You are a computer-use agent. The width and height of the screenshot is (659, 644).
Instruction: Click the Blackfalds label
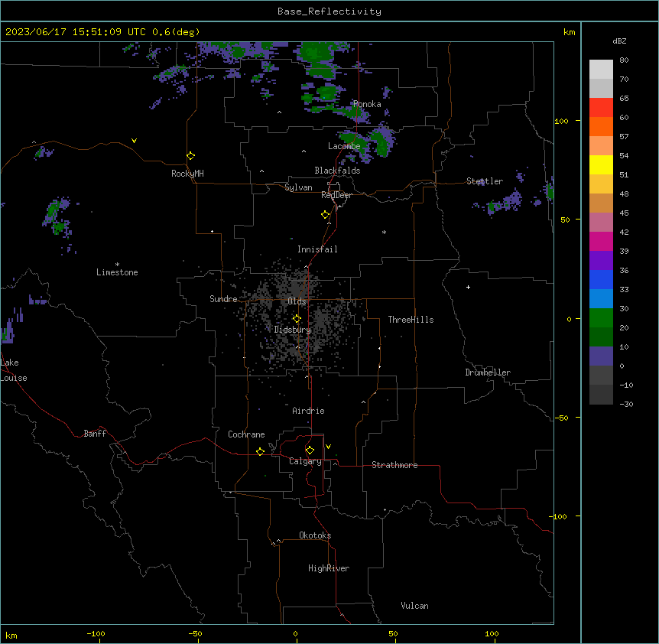pos(337,171)
